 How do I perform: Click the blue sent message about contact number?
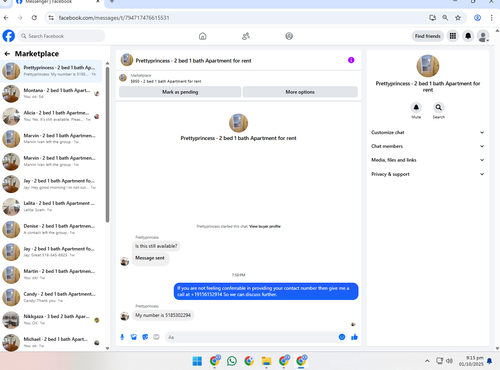click(x=266, y=291)
